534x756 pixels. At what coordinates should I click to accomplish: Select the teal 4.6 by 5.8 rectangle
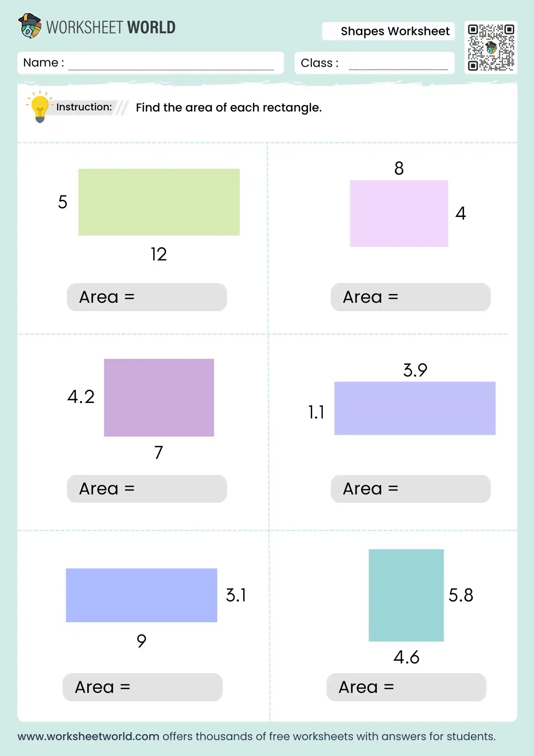(406, 595)
